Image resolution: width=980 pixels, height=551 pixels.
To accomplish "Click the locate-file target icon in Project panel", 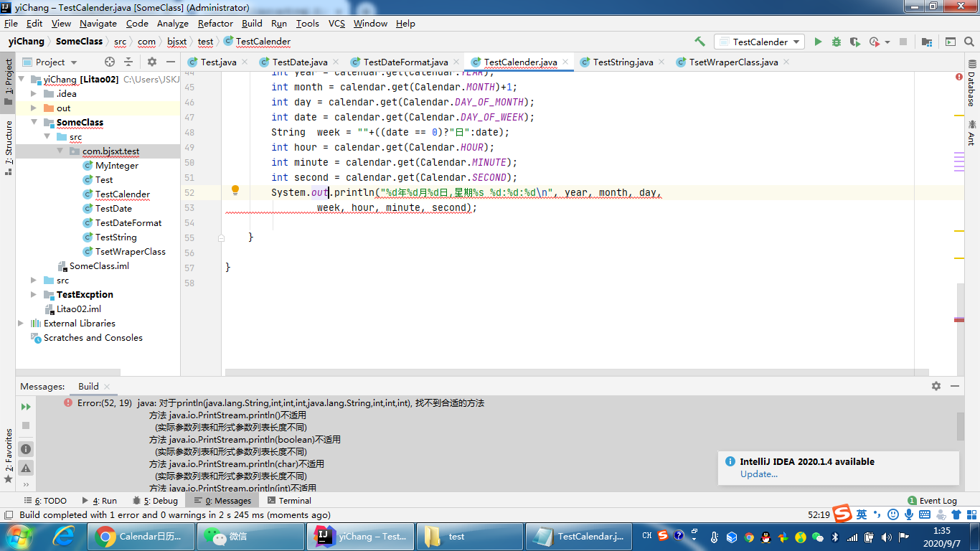I will 110,62.
